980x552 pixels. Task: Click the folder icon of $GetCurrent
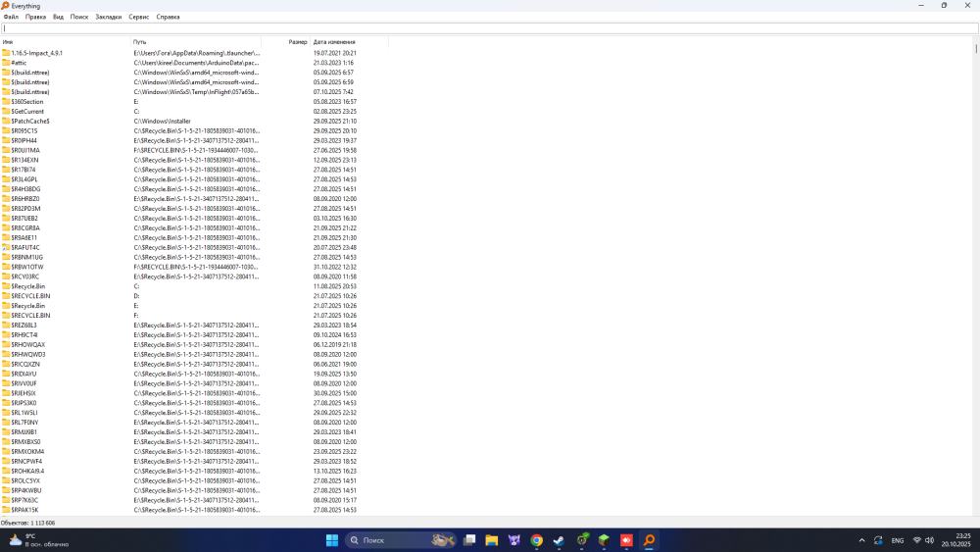pos(6,111)
